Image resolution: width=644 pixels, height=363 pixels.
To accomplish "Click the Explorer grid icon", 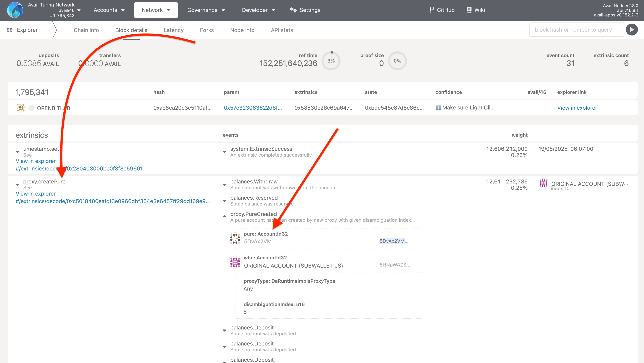I will (10, 30).
